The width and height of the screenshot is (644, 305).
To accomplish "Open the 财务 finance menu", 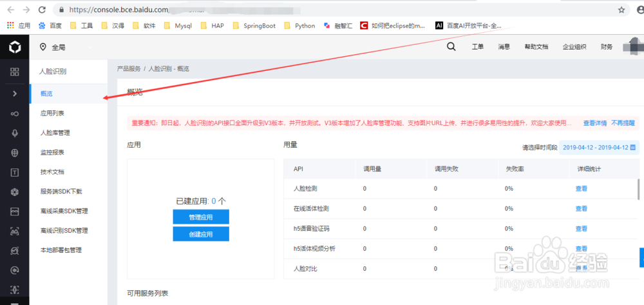I will (x=607, y=47).
